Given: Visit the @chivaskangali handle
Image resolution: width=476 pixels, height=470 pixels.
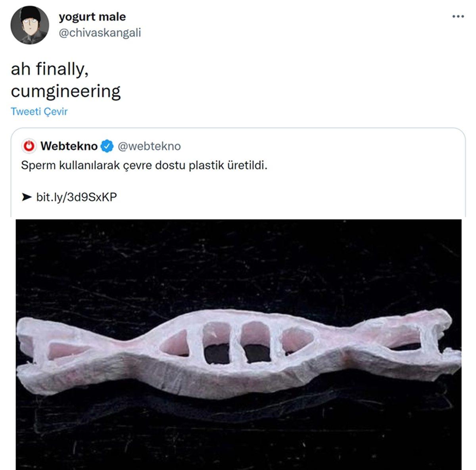Looking at the screenshot, I should tap(100, 33).
